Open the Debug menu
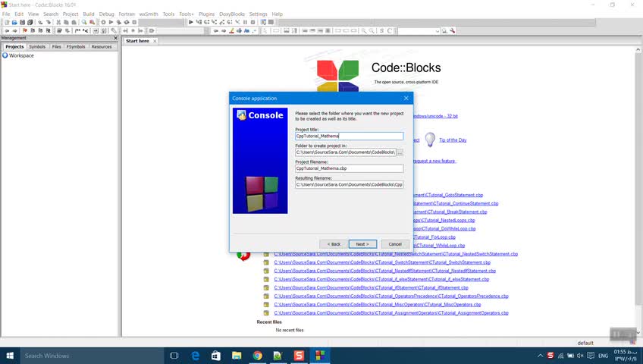 107,14
